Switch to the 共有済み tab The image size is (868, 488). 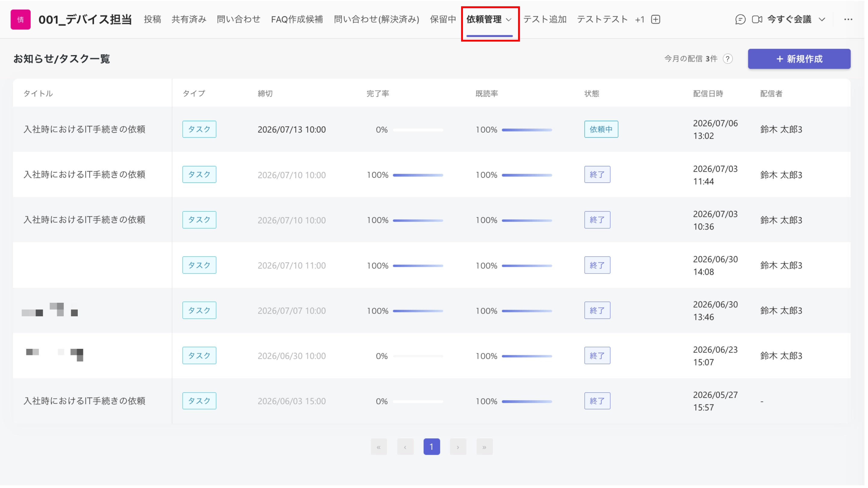[189, 19]
